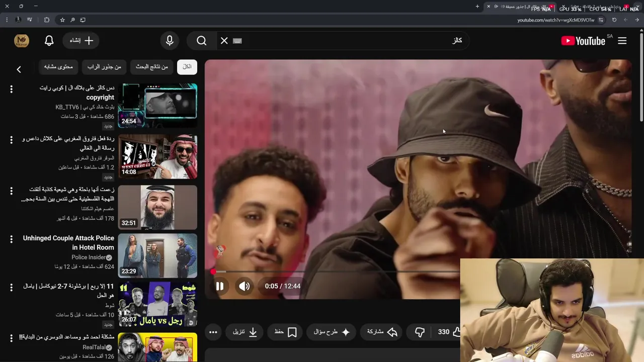Open more actions ellipsis under video
Image resolution: width=644 pixels, height=362 pixels.
pos(213,332)
